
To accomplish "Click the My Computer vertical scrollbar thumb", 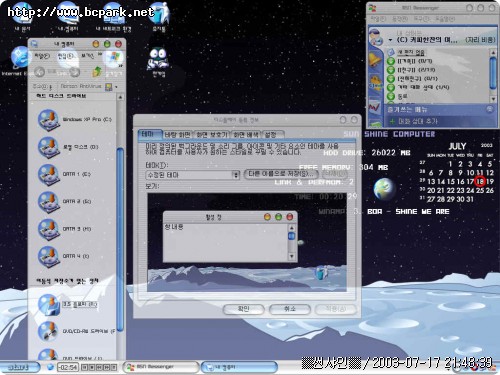I will click(121, 240).
